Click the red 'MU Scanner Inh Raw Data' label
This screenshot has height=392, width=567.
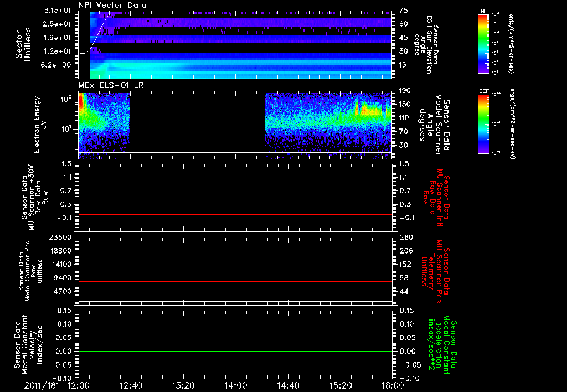click(x=436, y=198)
